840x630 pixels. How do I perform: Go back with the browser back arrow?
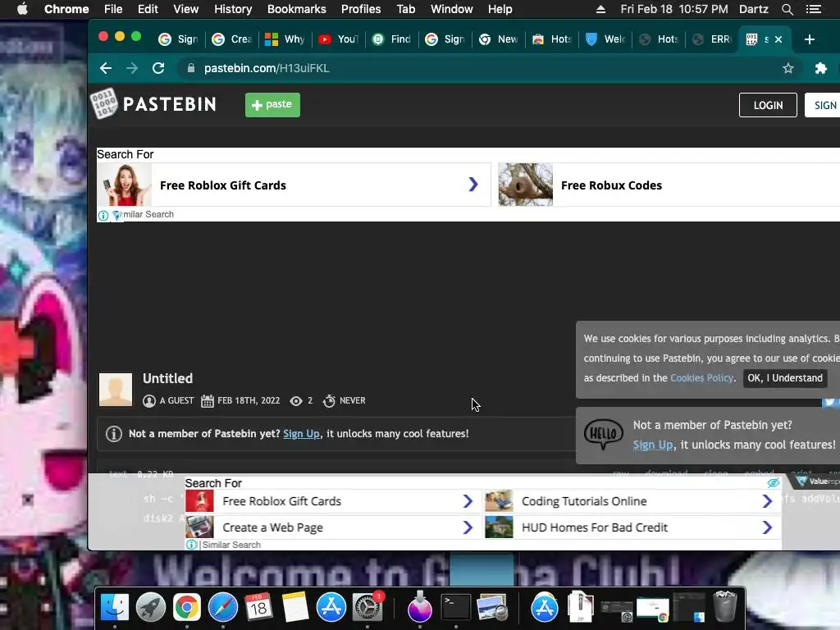[x=106, y=68]
